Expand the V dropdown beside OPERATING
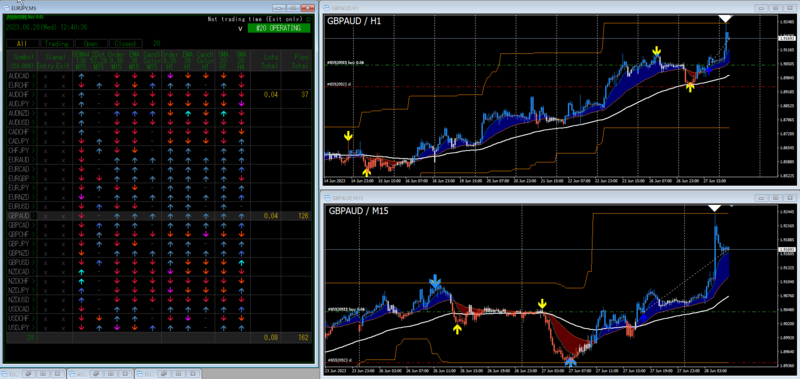This screenshot has height=379, width=800. point(240,29)
